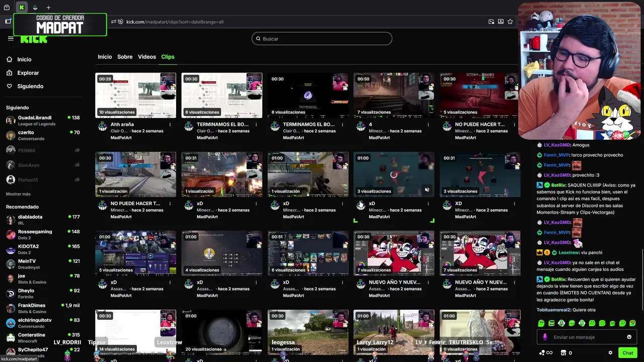Open the Inicio channel tab
Viewport: 644px width, 362px height.
point(105,57)
